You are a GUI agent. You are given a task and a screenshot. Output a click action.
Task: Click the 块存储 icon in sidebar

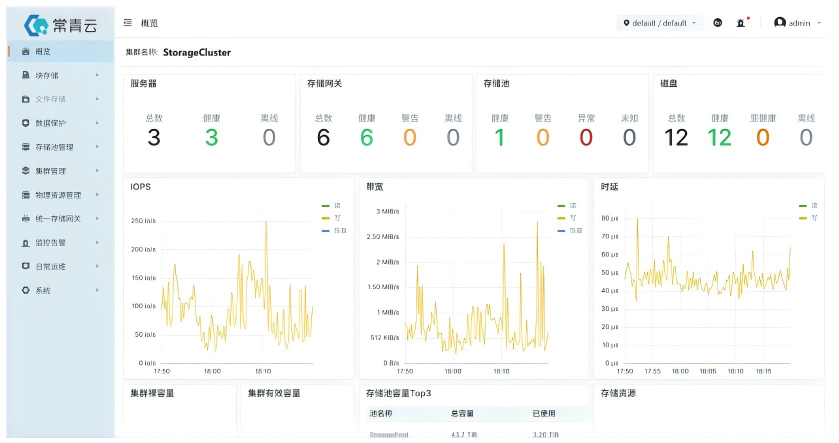pos(26,75)
